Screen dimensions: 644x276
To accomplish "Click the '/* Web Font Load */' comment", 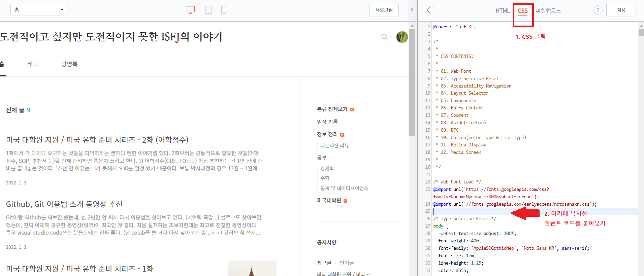I will coord(457,182).
